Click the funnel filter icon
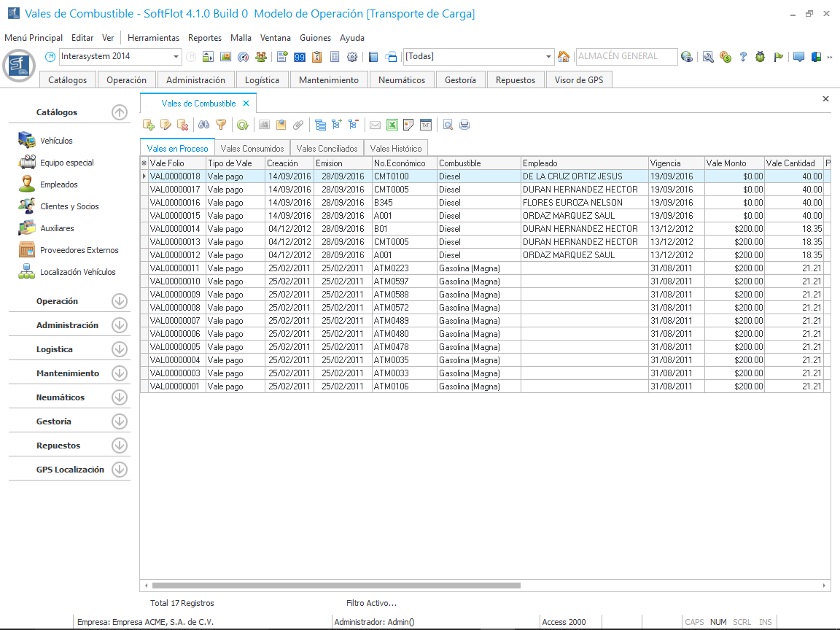The height and width of the screenshot is (630, 840). [x=221, y=125]
